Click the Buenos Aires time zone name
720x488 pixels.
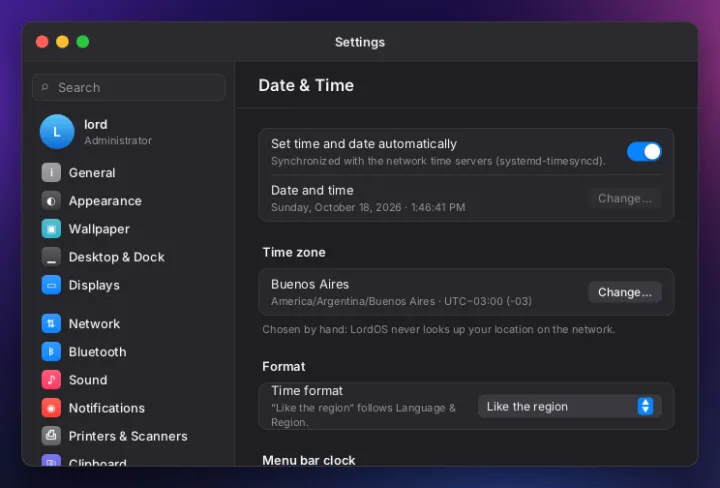click(310, 284)
